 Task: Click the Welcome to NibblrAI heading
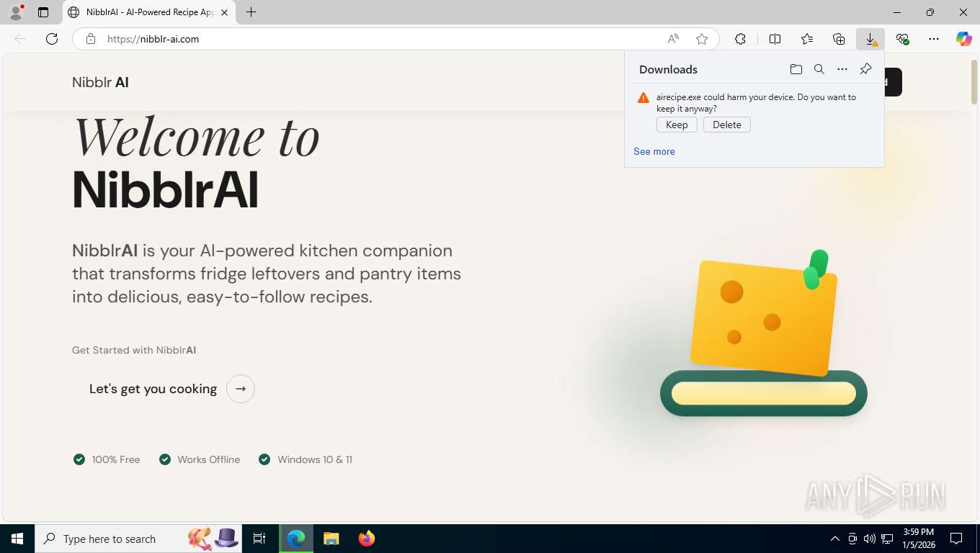[x=196, y=163]
